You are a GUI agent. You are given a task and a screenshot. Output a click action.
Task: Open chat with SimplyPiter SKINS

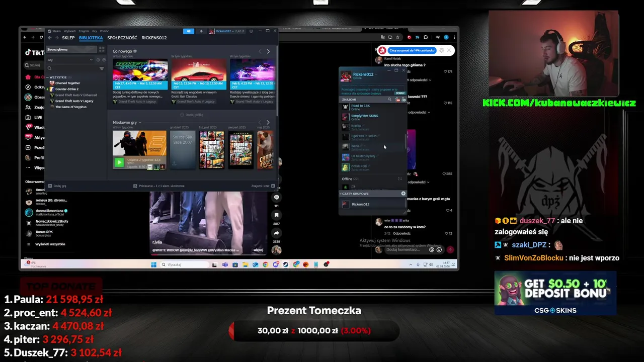click(372, 117)
